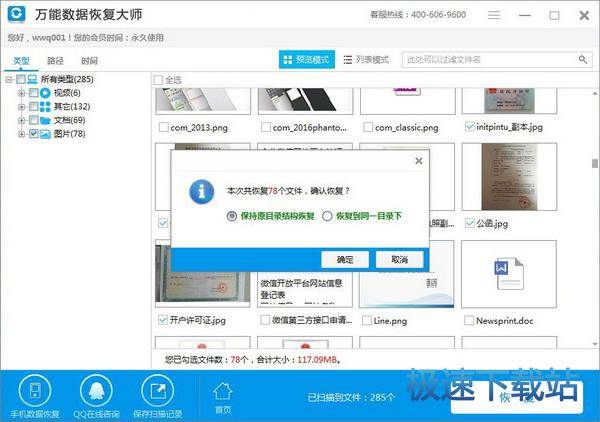Toggle 文档(69) tree checkbox
Image resolution: width=600 pixels, height=422 pixels.
click(x=34, y=120)
